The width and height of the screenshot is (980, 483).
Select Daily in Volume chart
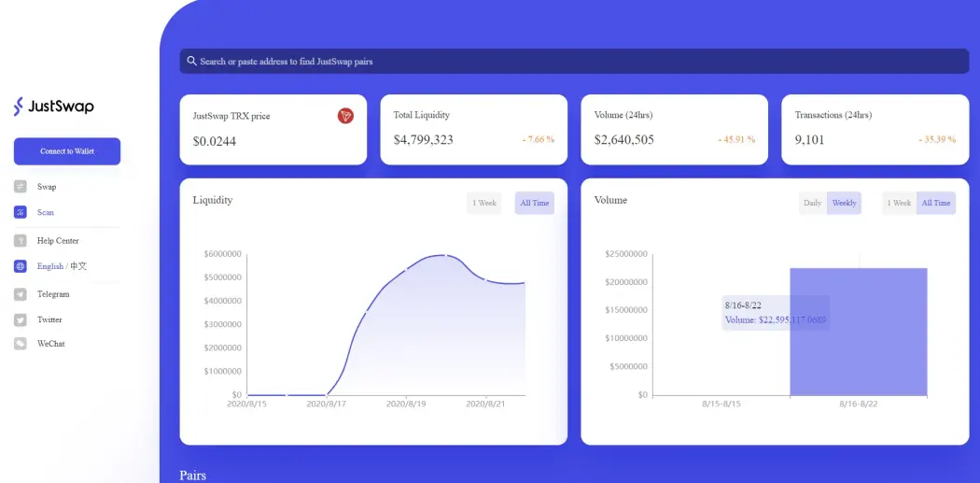tap(813, 203)
